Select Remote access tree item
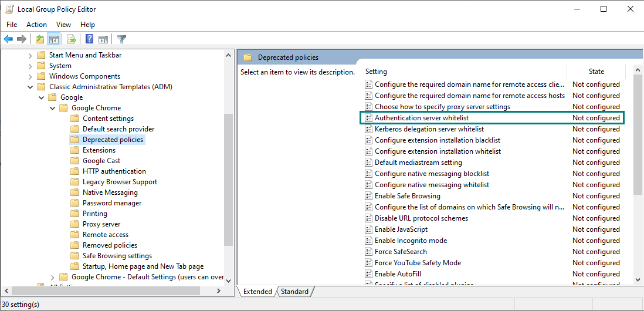 [x=106, y=235]
